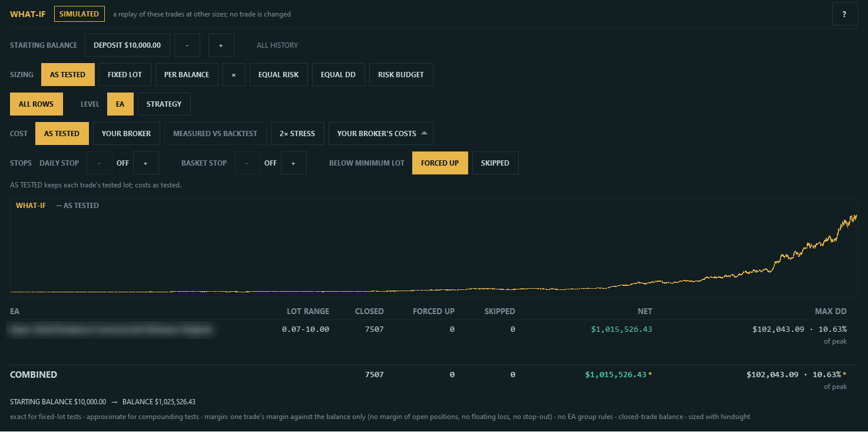
Task: Click the Net column header
Action: pos(645,311)
